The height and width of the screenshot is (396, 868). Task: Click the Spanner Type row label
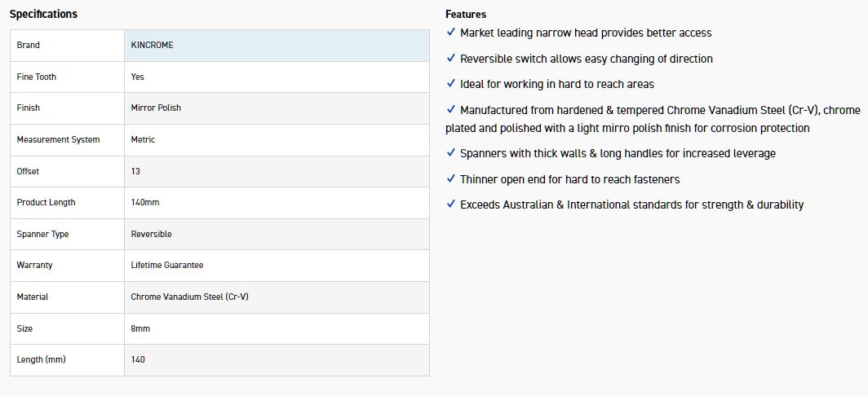pyautogui.click(x=42, y=235)
